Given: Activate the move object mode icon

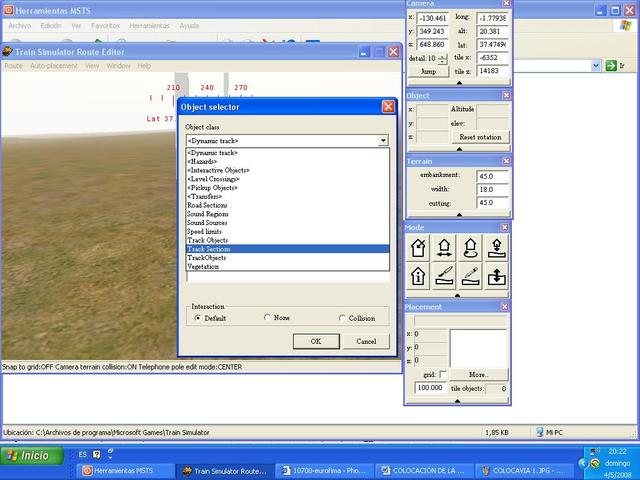Looking at the screenshot, I should pyautogui.click(x=443, y=248).
